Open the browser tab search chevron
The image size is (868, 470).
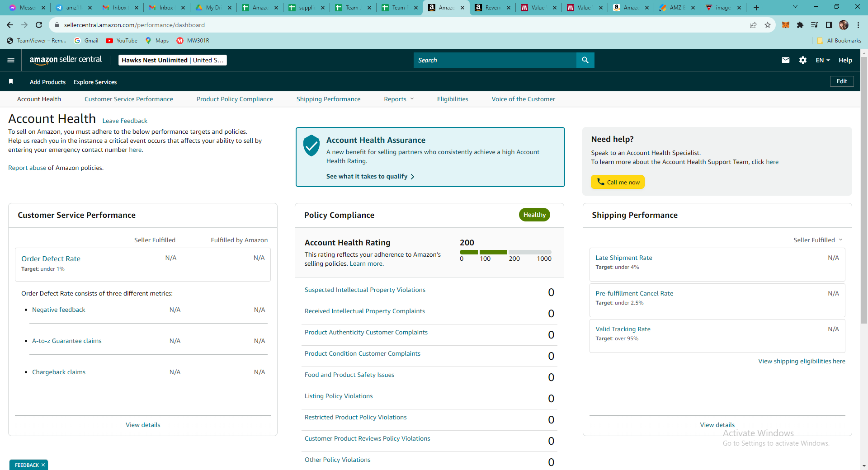(795, 7)
